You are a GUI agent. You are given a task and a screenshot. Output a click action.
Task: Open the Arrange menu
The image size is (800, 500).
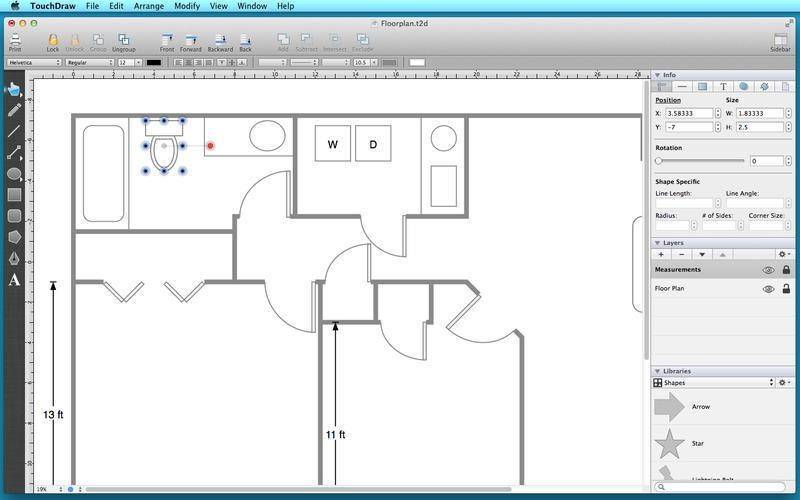click(148, 6)
